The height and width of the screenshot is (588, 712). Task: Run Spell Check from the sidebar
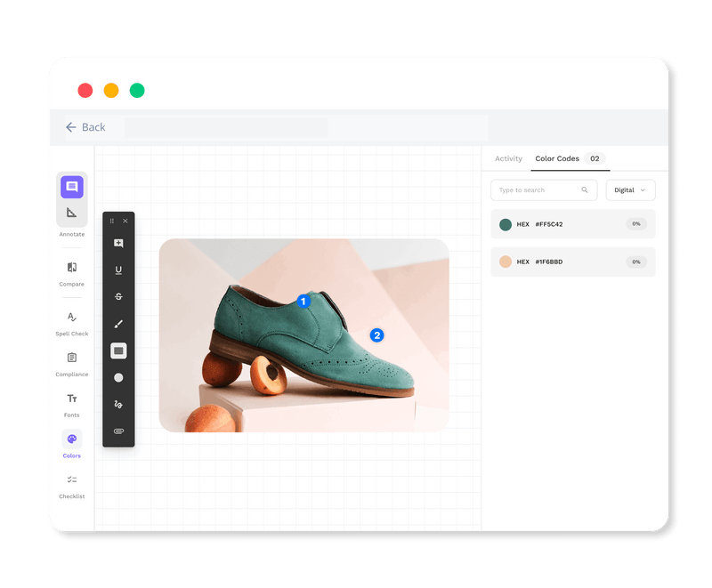[x=71, y=317]
